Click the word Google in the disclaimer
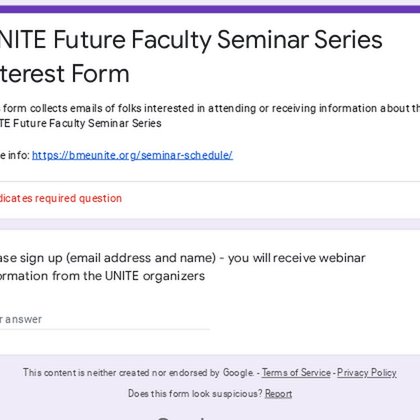 coord(238,373)
